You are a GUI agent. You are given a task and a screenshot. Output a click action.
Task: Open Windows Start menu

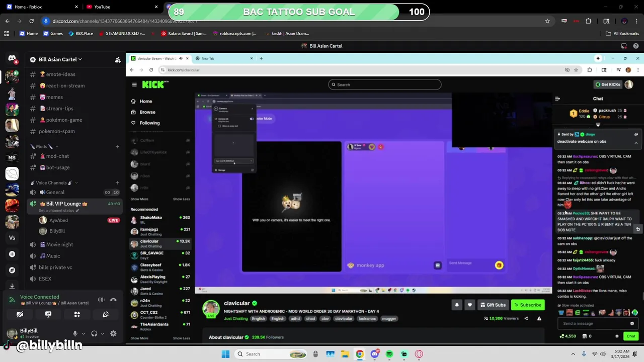click(x=225, y=354)
